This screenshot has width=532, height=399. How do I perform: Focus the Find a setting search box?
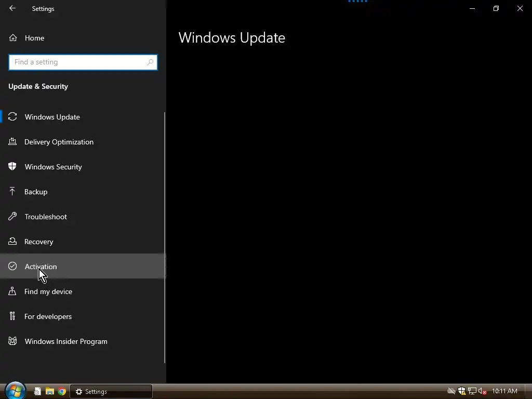pyautogui.click(x=83, y=62)
